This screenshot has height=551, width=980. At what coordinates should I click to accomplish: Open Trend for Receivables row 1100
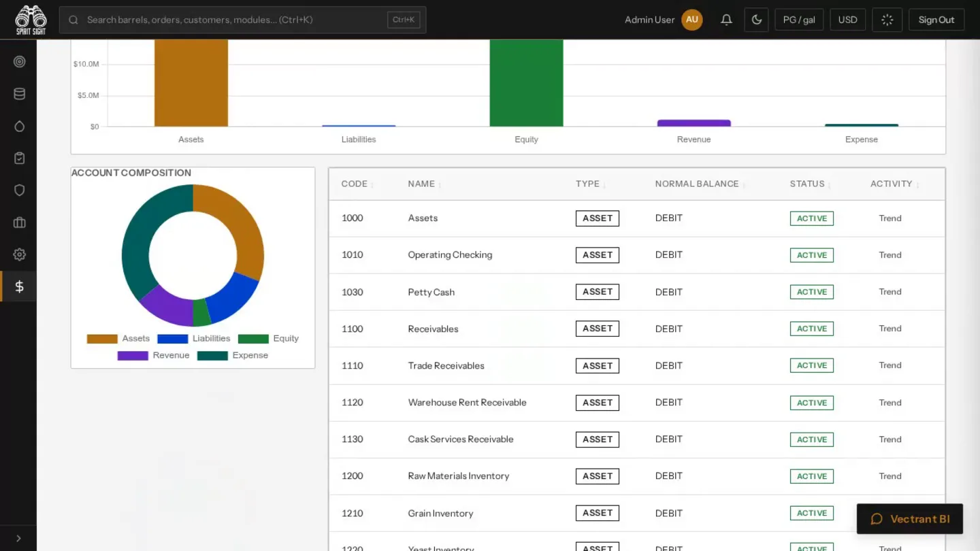(890, 329)
